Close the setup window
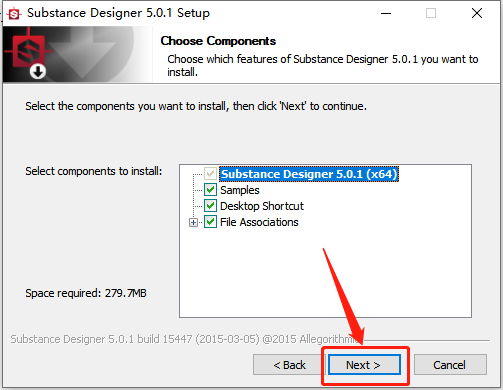 coord(477,13)
